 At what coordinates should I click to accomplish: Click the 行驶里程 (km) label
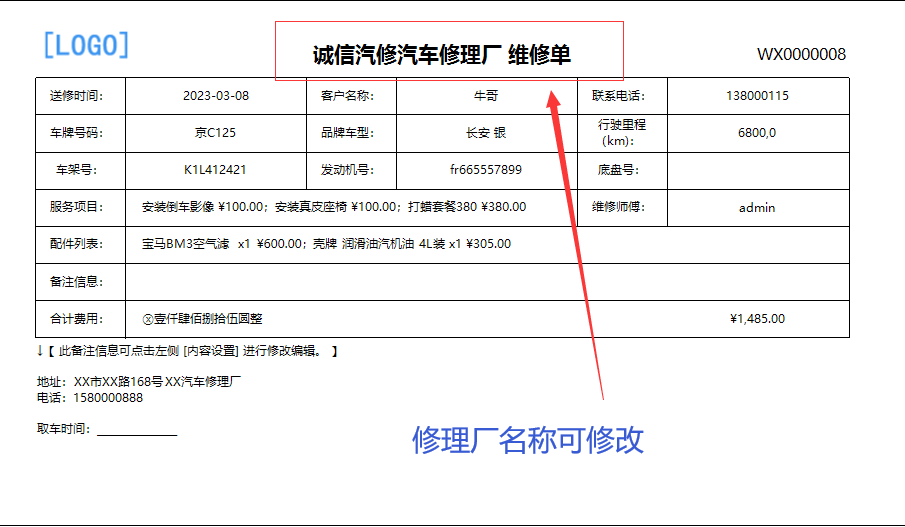(x=622, y=133)
